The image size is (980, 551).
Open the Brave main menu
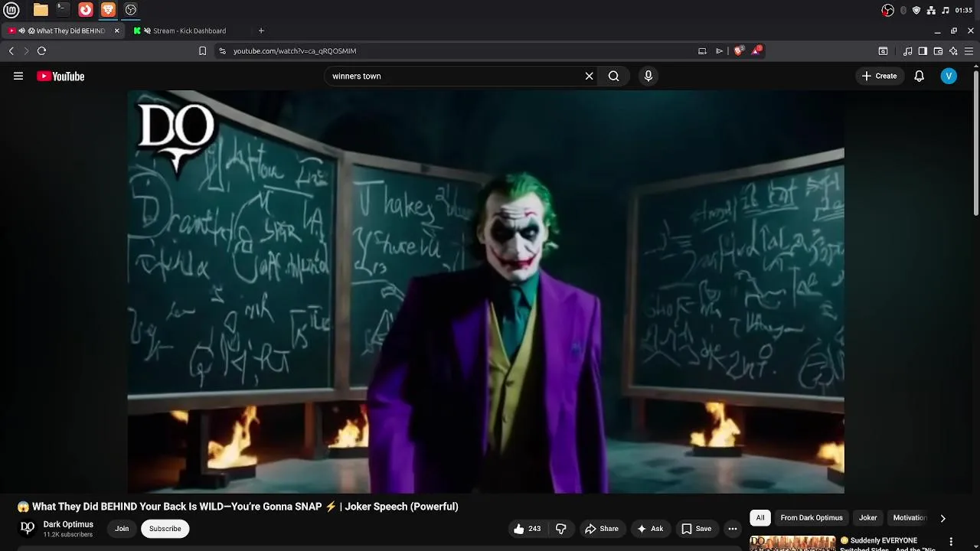click(969, 51)
